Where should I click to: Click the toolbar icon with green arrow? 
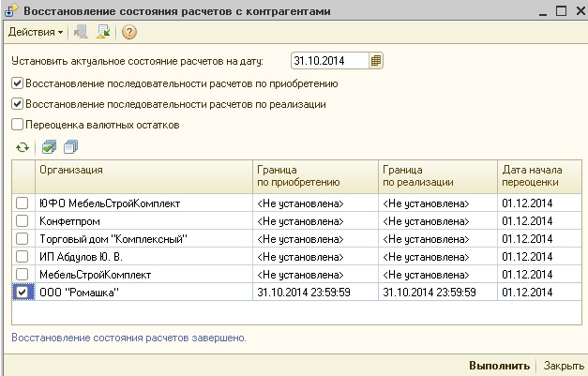coord(103,32)
